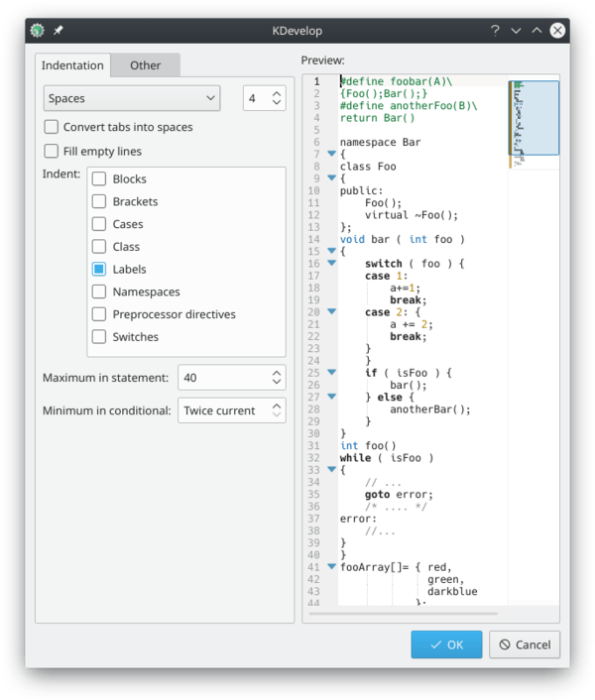Image resolution: width=595 pixels, height=700 pixels.
Task: Click 'darkblue' in the preview
Action: coord(452,592)
